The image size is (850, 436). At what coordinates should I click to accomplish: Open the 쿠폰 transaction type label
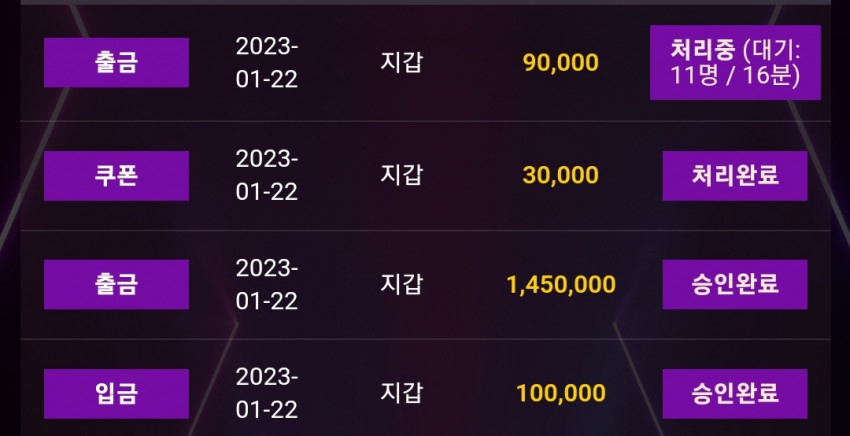116,176
